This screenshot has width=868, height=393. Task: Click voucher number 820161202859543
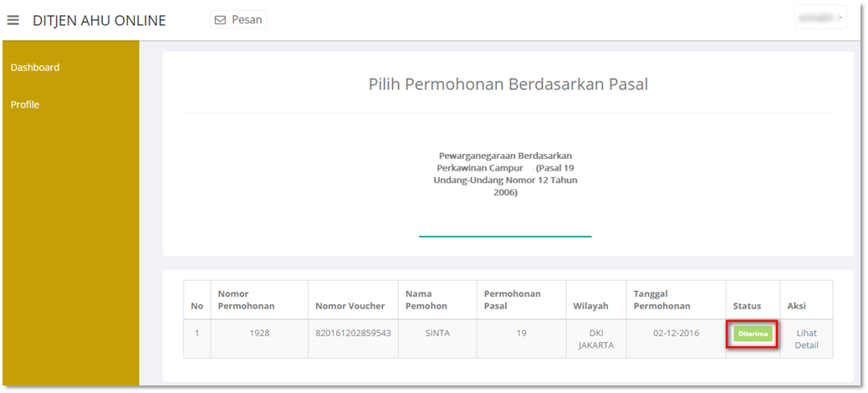click(353, 333)
